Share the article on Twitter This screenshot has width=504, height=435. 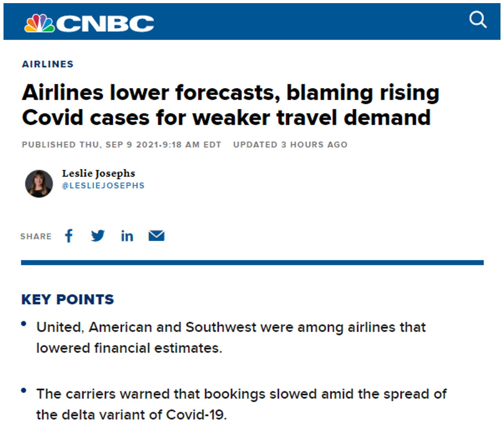(98, 236)
